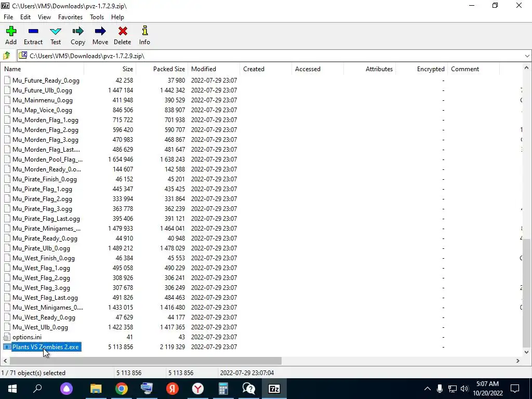Select the Plants VS Zombies 2.exe icon

[7, 347]
